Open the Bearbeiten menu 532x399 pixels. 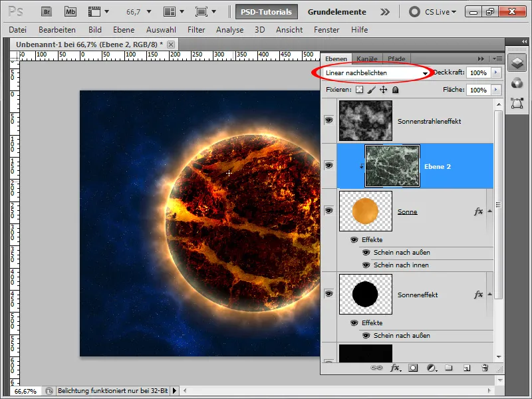tap(57, 30)
